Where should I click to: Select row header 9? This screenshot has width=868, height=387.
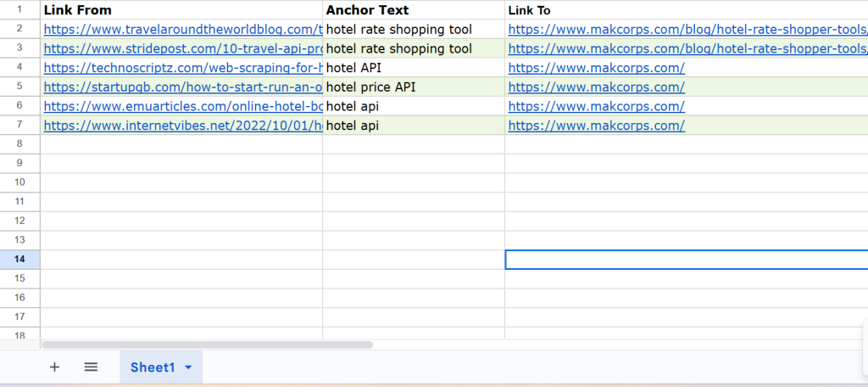pos(20,164)
